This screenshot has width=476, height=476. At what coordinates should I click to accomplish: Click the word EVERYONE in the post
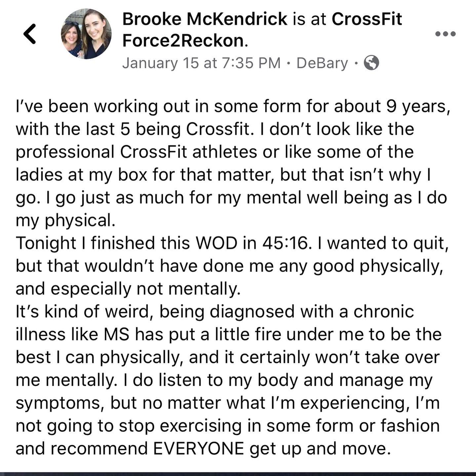pos(198,449)
